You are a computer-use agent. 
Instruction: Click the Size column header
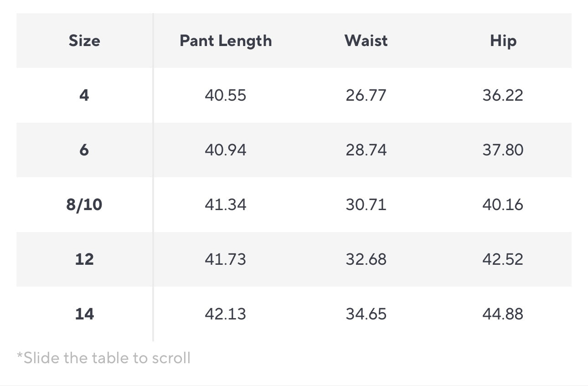pos(84,41)
